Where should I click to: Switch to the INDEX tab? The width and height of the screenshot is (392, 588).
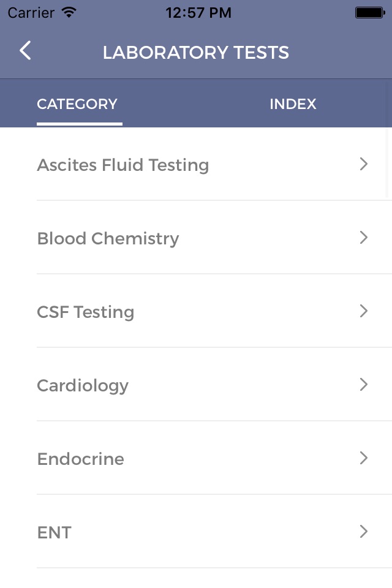click(x=293, y=104)
